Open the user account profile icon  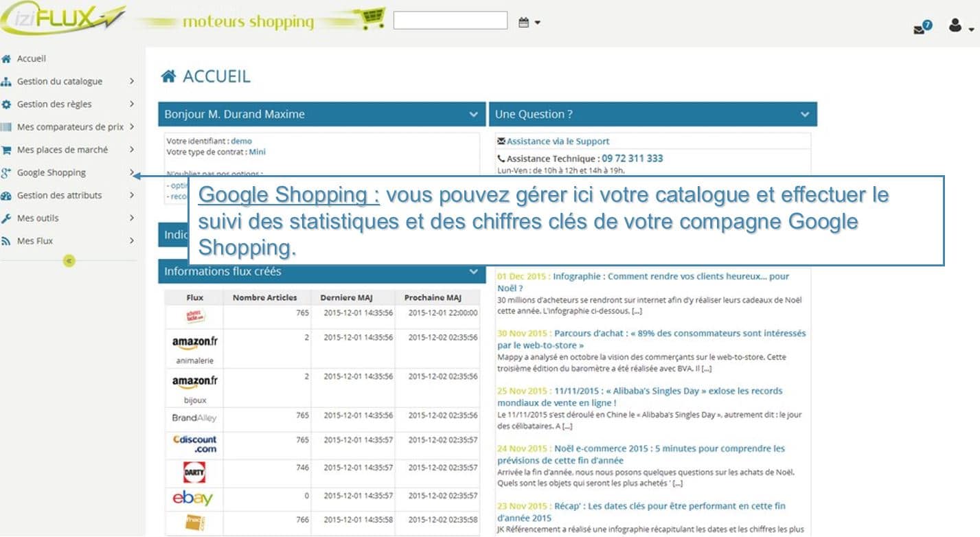[955, 25]
